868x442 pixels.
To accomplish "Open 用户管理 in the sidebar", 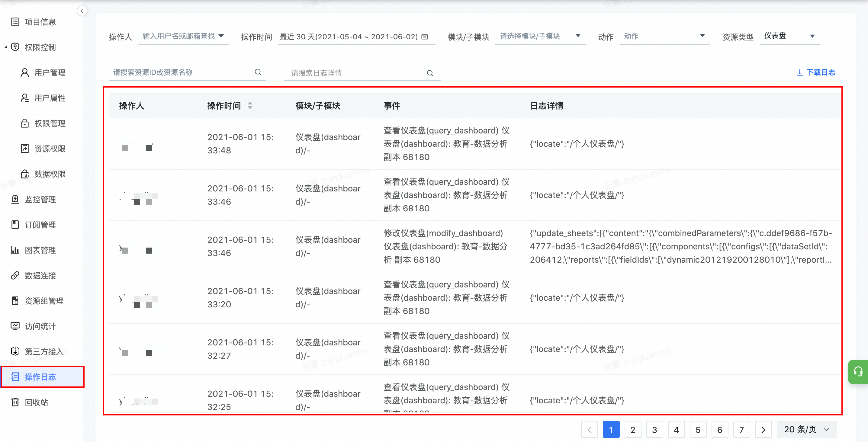I will point(50,73).
